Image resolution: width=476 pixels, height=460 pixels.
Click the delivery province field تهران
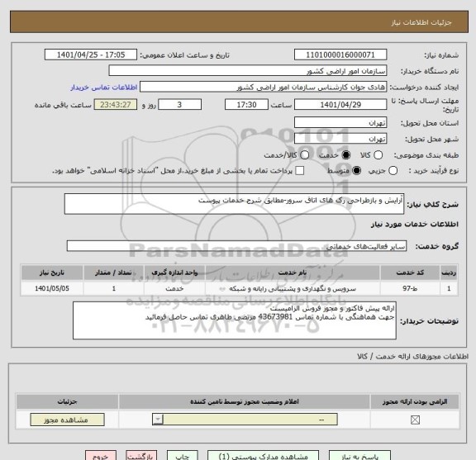click(340, 122)
